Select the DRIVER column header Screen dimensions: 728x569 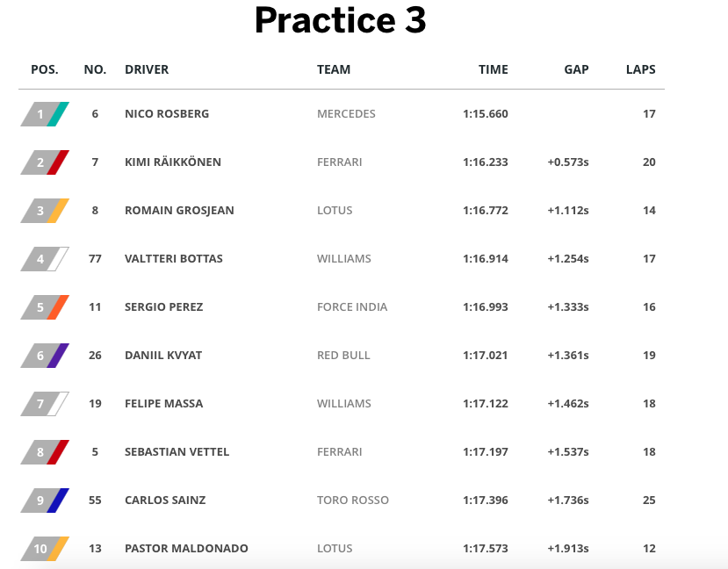[147, 69]
